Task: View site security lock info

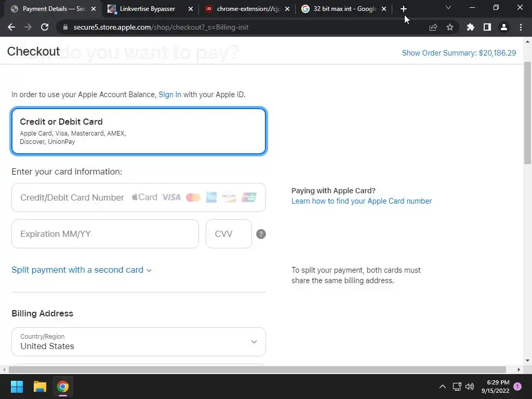Action: pyautogui.click(x=65, y=27)
